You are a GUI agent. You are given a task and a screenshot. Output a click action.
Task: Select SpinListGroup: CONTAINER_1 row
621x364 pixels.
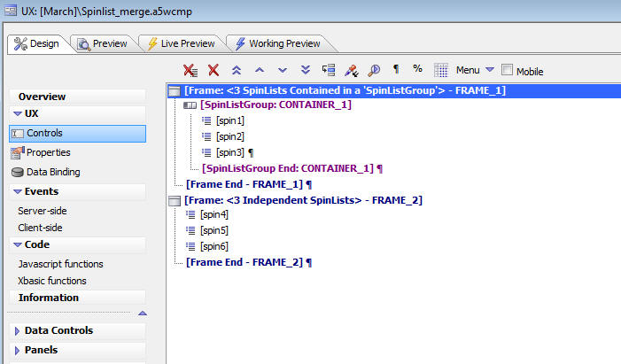coord(276,105)
